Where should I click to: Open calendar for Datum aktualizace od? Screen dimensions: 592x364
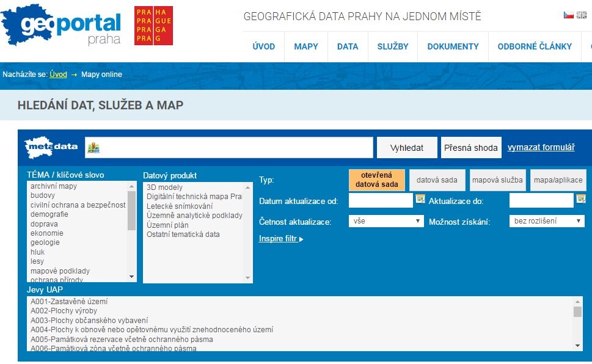pos(420,199)
